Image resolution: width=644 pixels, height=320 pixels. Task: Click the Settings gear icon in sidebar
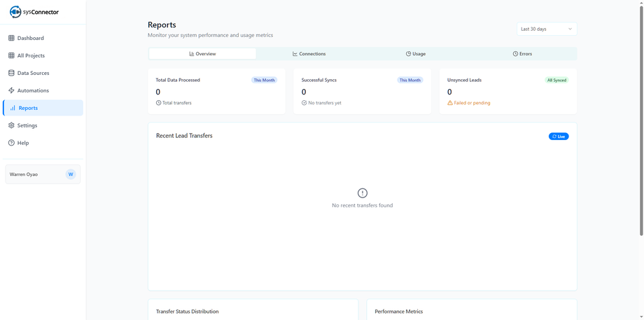pos(11,125)
